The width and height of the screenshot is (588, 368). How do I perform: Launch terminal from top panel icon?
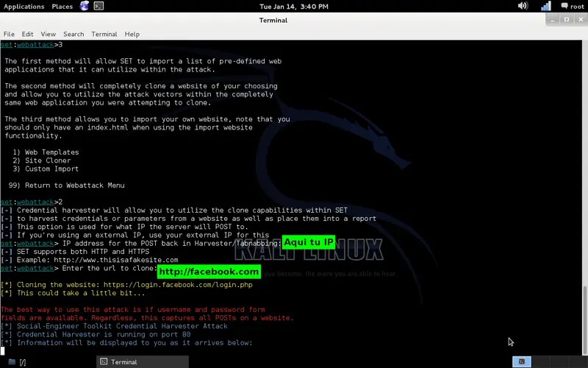click(98, 6)
